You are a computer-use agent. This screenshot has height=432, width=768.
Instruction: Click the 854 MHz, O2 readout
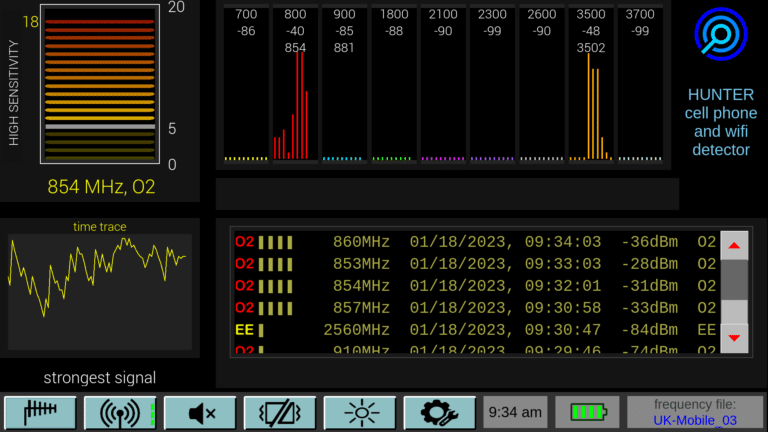101,187
